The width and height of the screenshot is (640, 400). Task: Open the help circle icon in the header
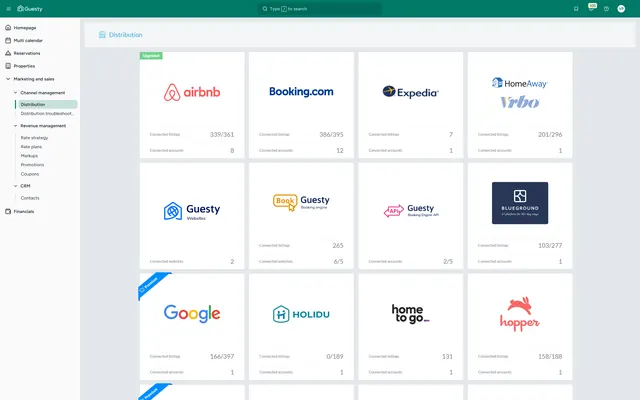click(606, 9)
